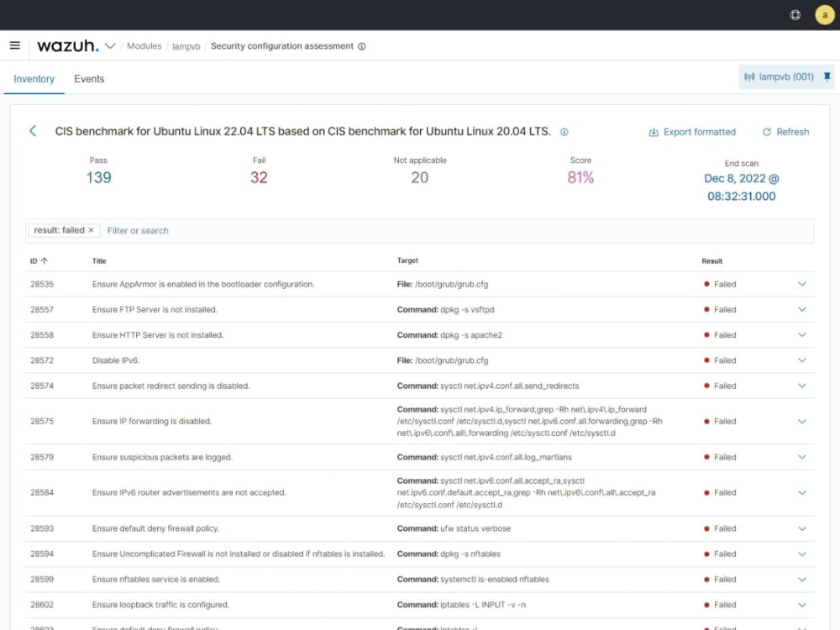Click the agent signal icon before lampvb (001)
The height and width of the screenshot is (630, 840).
[x=751, y=76]
